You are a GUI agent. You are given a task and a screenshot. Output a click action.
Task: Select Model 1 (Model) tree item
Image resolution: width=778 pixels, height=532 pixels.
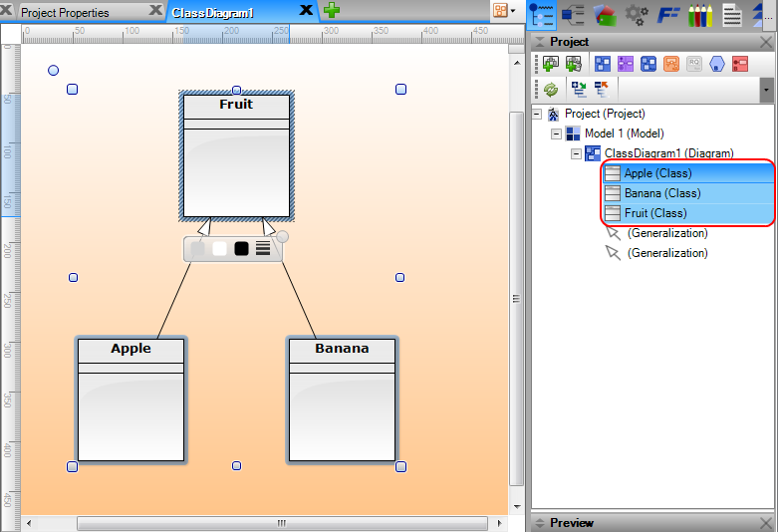tap(625, 133)
